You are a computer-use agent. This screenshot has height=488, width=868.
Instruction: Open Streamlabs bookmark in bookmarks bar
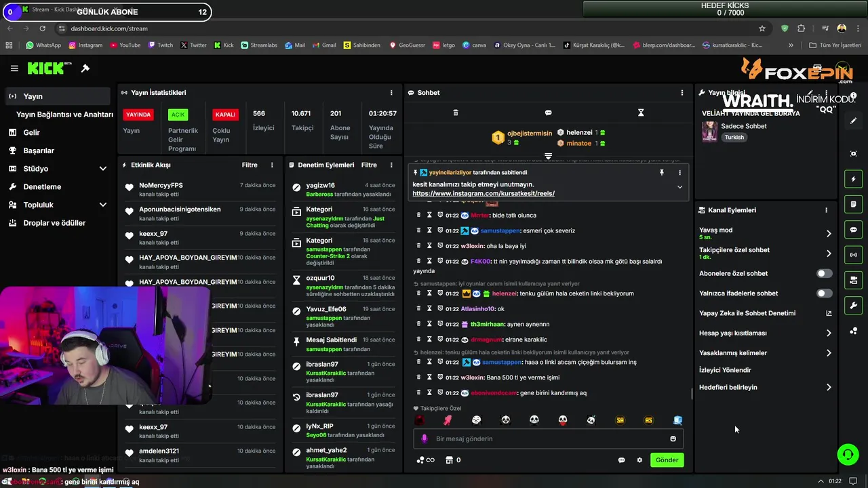click(x=258, y=45)
